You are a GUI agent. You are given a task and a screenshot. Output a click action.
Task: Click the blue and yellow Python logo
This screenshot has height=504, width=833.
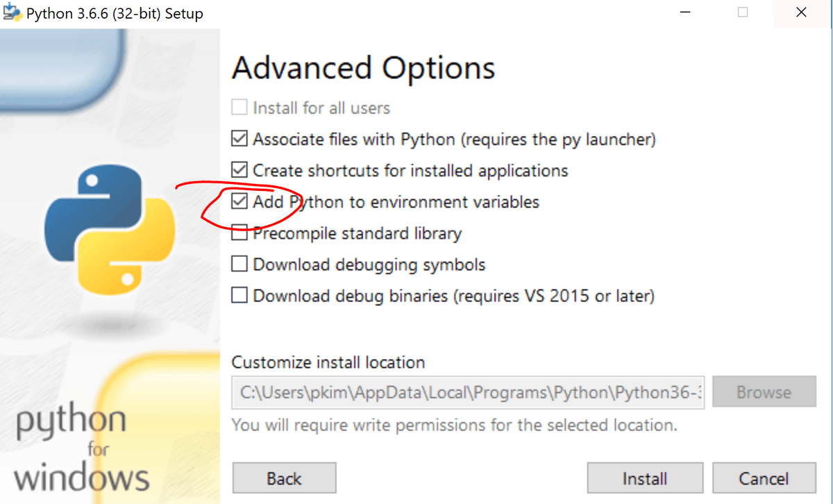click(x=110, y=230)
